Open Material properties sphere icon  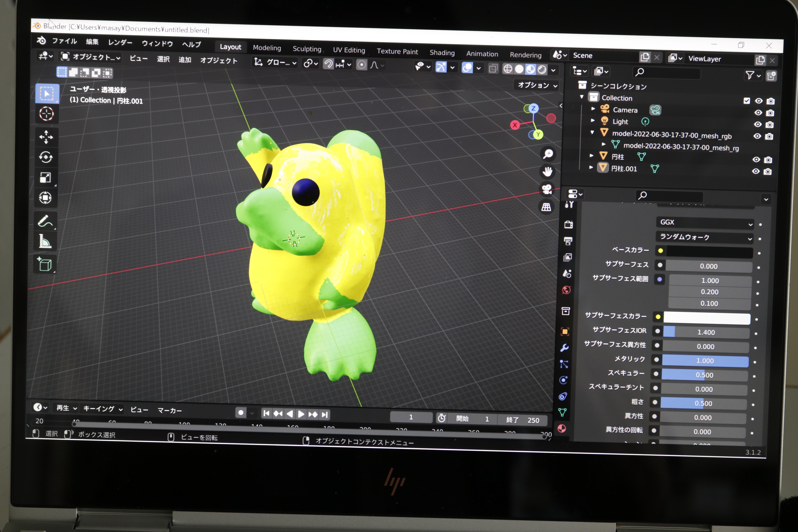[562, 429]
